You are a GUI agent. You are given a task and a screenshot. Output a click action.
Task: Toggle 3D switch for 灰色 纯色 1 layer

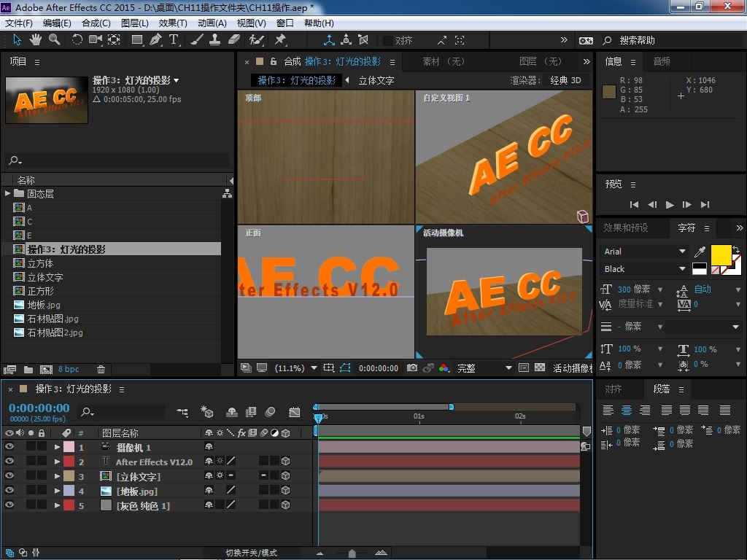coord(285,505)
